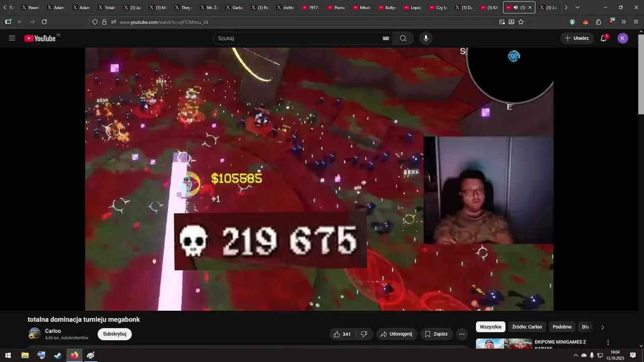Show more toolbar tools chevron

(624, 22)
